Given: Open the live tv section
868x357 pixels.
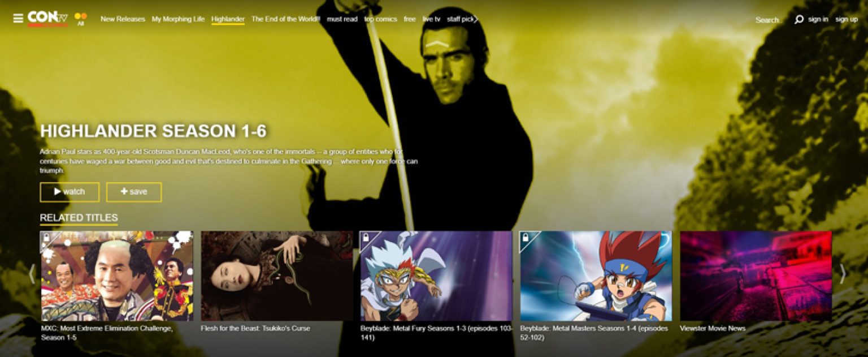Looking at the screenshot, I should tap(431, 19).
